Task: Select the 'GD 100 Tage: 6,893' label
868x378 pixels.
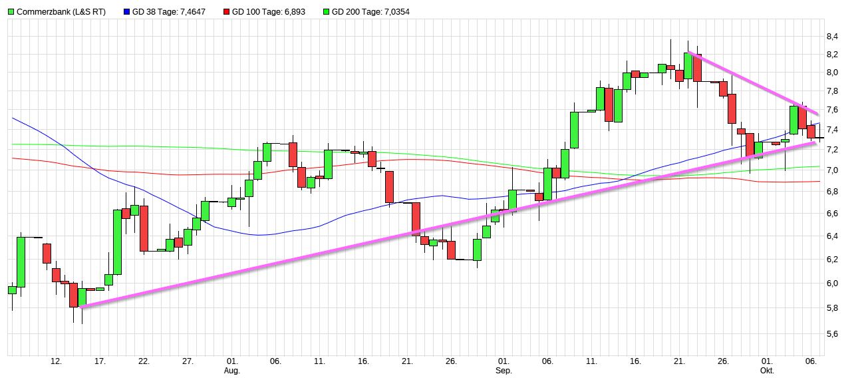Action: coord(269,11)
